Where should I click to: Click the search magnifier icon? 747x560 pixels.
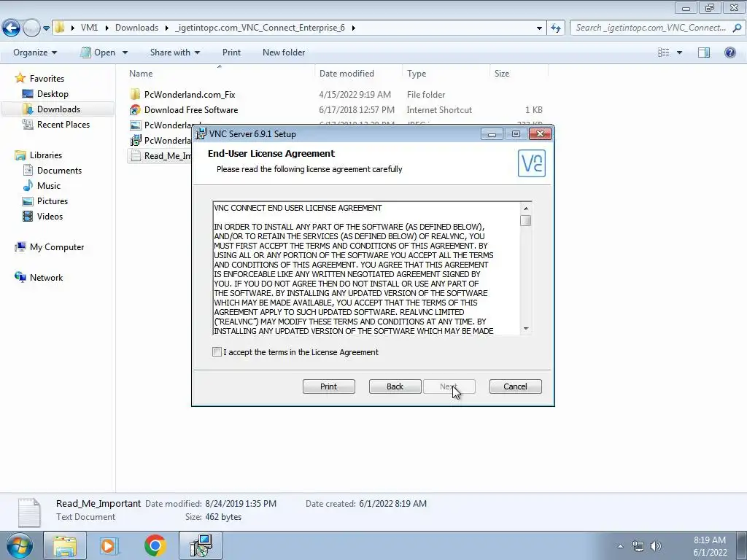(x=737, y=28)
